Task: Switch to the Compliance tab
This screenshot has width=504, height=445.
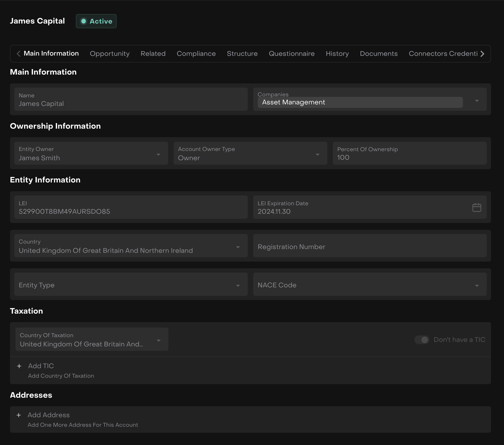Action: pos(196,54)
